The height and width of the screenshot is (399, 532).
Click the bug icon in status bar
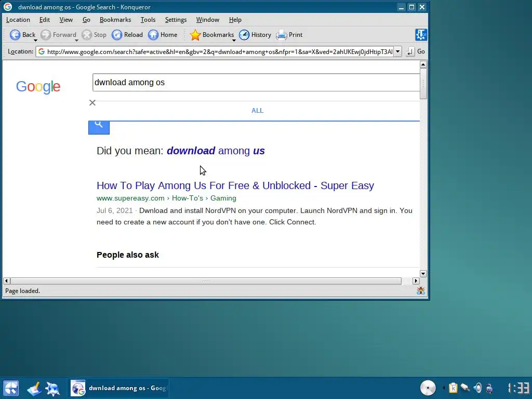point(421,290)
